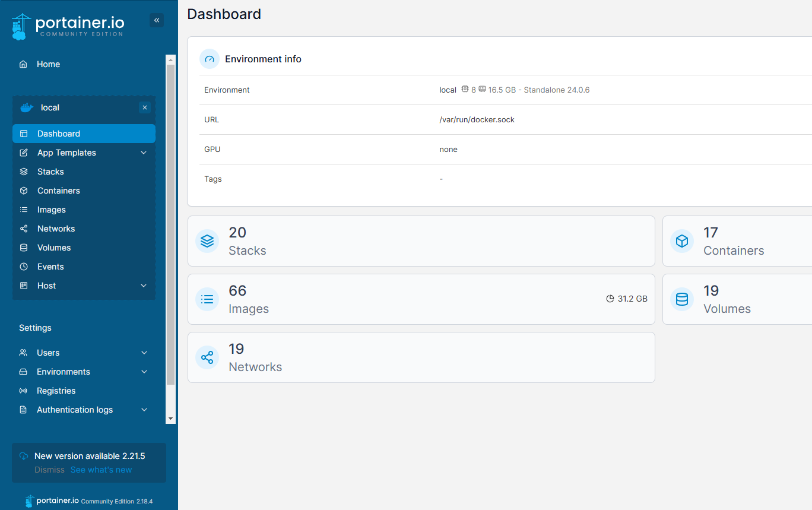Viewport: 812px width, 510px height.
Task: Click the Images tile list icon
Action: coord(207,299)
